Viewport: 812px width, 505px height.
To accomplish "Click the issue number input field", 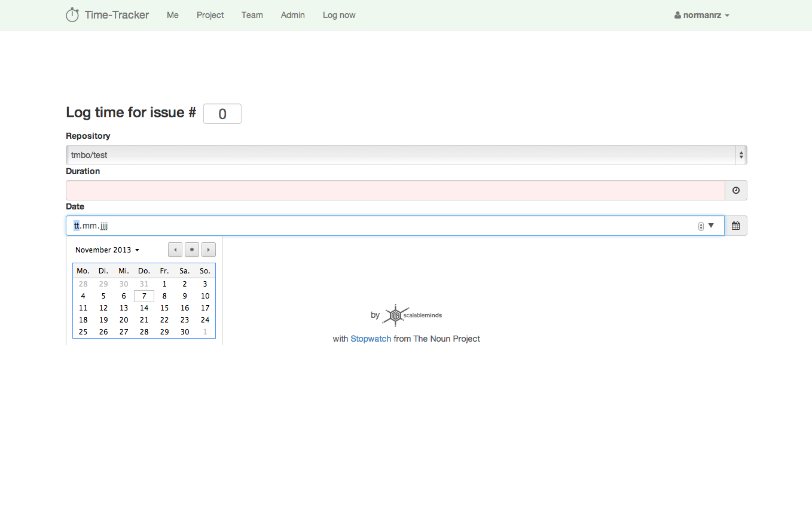I will click(222, 114).
